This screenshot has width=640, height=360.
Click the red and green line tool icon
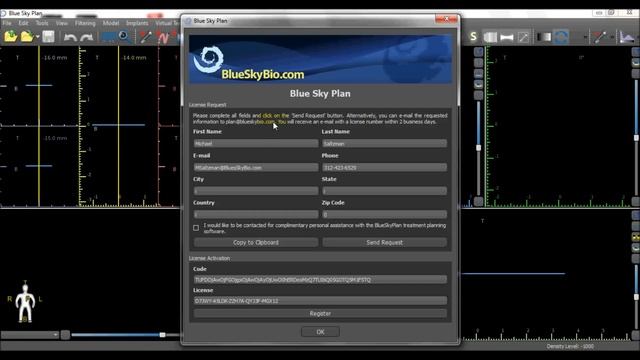pos(600,37)
